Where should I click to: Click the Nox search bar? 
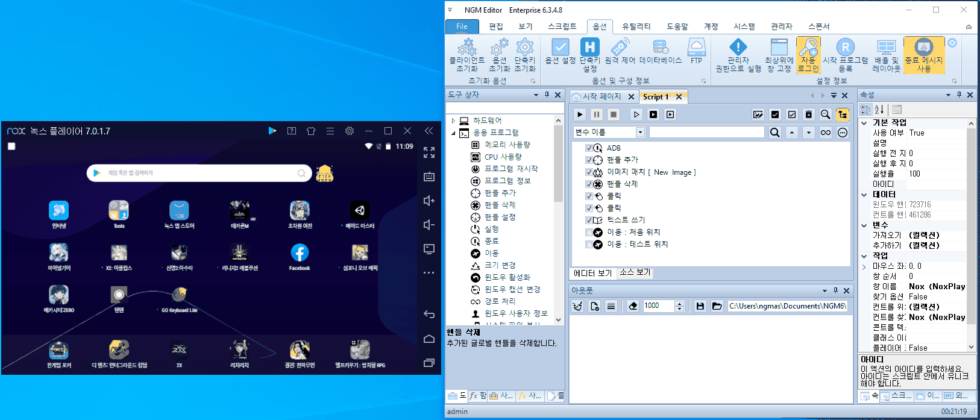point(199,173)
